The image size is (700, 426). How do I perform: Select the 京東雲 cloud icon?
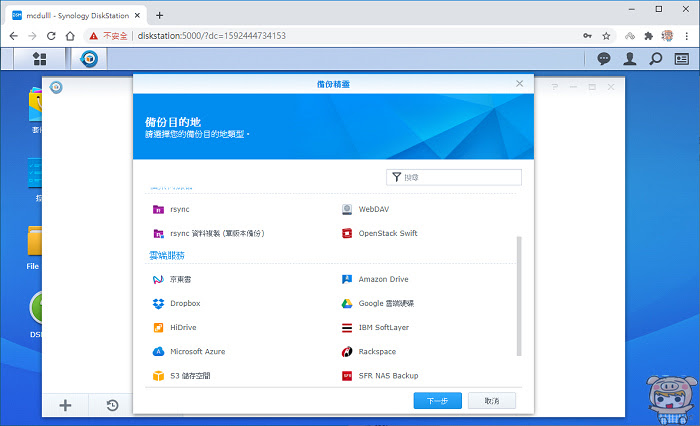pyautogui.click(x=158, y=279)
